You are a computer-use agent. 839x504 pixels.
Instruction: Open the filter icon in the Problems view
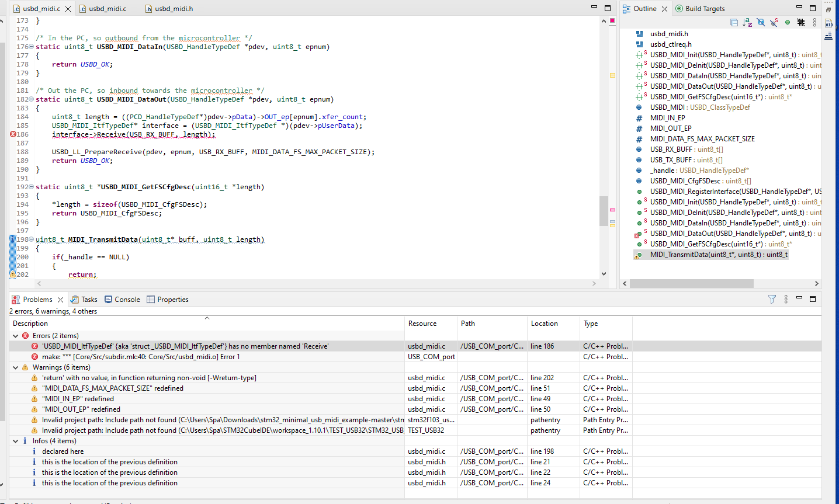772,299
